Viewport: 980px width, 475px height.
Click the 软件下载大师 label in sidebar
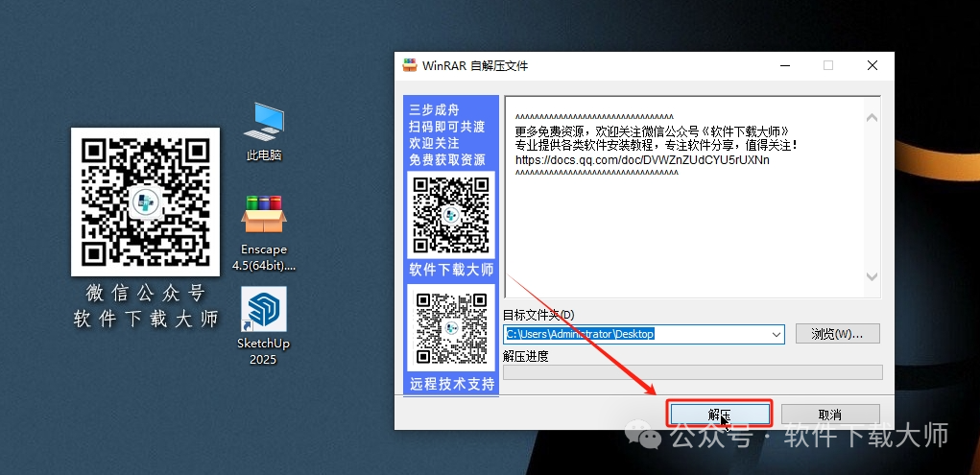451,270
